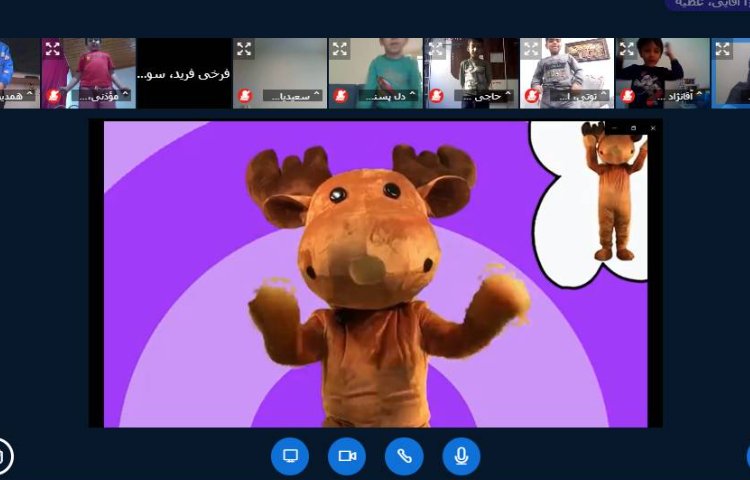This screenshot has height=480, width=750.
Task: Expand the حاجی participant video to fullscreen
Action: 436,48
